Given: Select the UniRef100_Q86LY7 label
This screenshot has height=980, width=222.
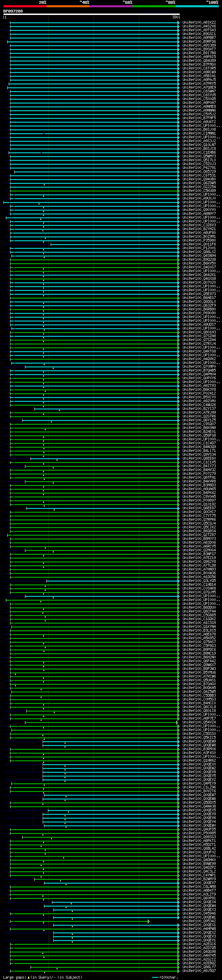Looking at the screenshot, I should 199,967.
